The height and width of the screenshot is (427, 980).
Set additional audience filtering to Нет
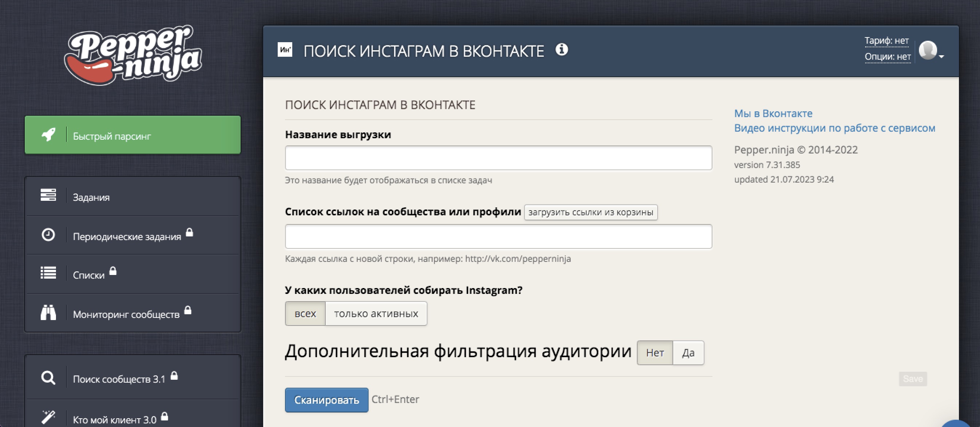click(x=655, y=353)
